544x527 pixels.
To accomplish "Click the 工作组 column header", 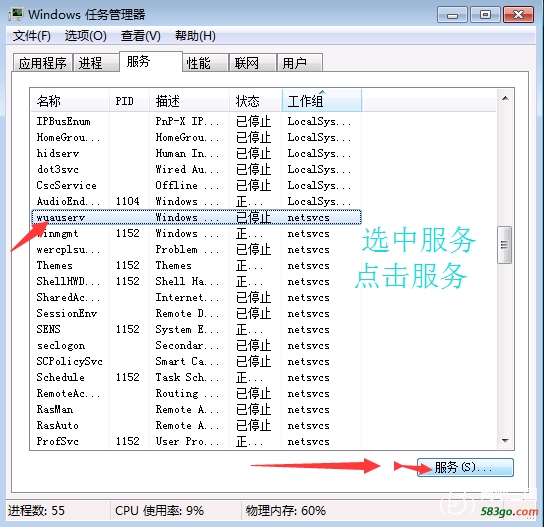I will tap(322, 101).
